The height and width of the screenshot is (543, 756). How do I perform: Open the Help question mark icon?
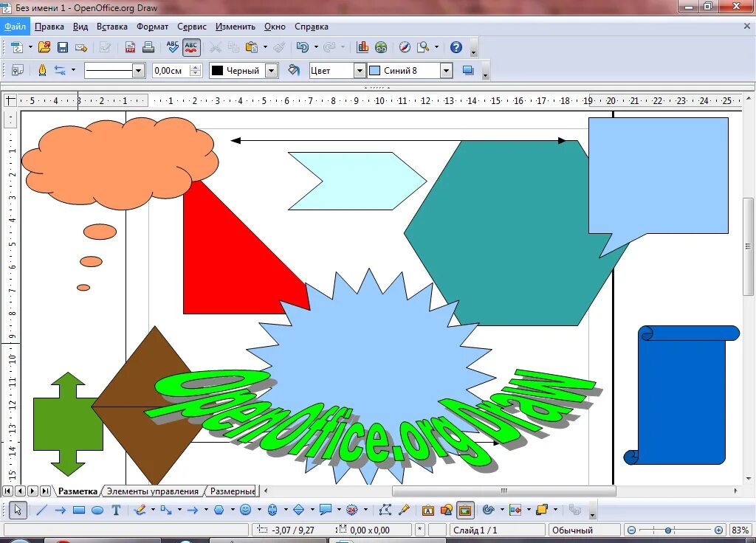click(456, 47)
